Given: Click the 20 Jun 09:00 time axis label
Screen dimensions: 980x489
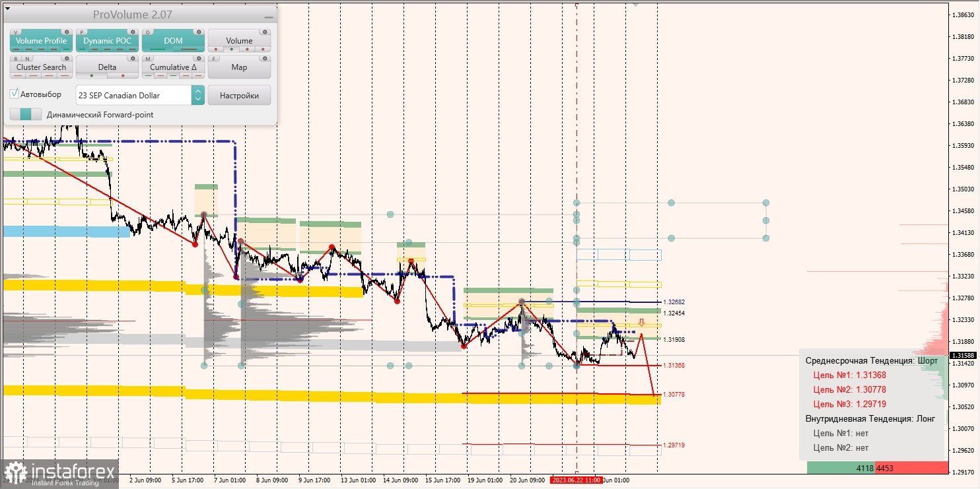Looking at the screenshot, I should click(528, 480).
